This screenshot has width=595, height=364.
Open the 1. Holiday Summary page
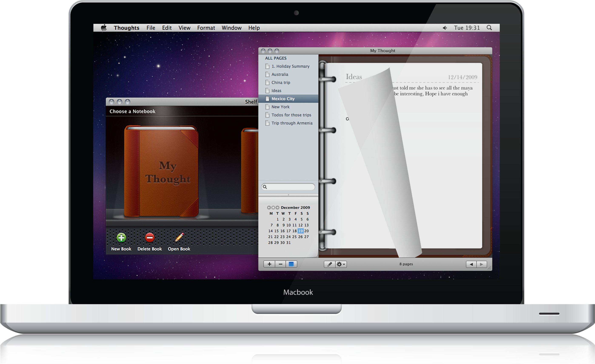tap(288, 66)
